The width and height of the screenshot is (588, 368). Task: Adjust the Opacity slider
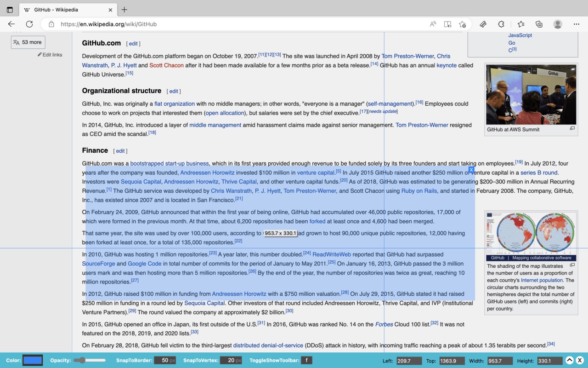[x=90, y=360]
